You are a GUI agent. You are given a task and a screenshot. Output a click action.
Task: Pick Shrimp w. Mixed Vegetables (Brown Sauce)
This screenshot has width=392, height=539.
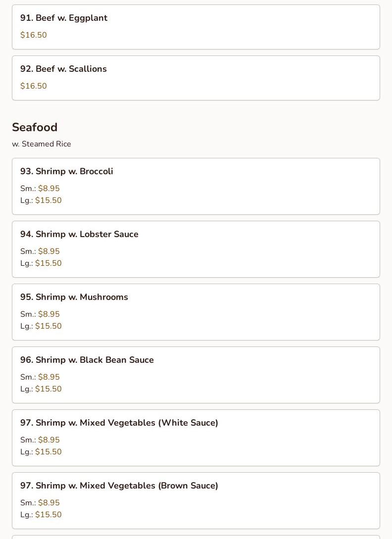coord(119,486)
